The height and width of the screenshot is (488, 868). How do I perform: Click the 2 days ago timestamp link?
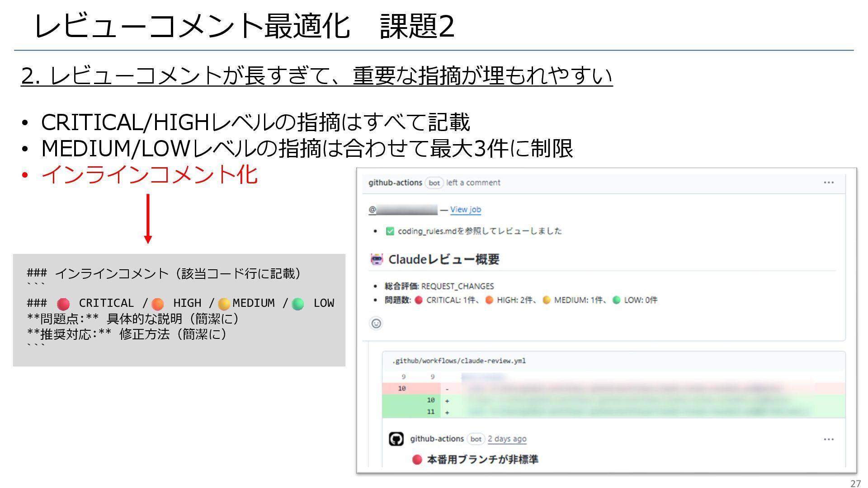coord(507,439)
